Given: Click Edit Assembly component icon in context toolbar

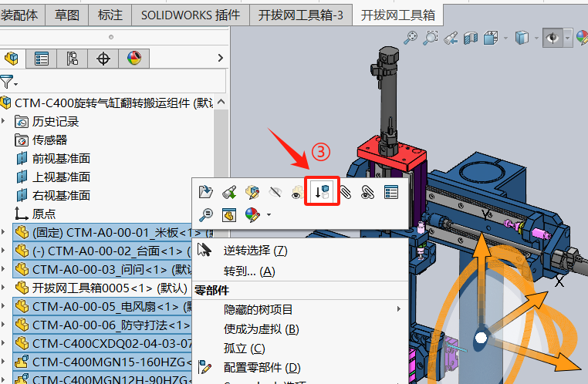Looking at the screenshot, I should [252, 192].
